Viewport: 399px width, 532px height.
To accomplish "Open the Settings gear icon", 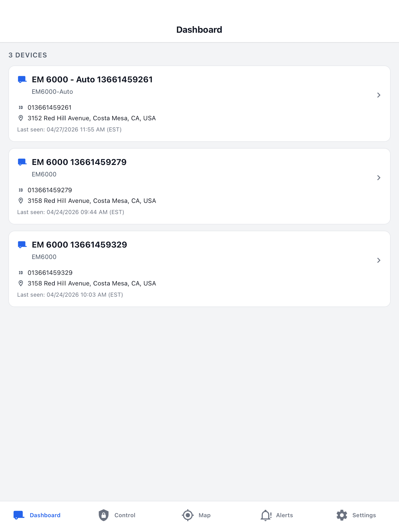I will click(342, 515).
